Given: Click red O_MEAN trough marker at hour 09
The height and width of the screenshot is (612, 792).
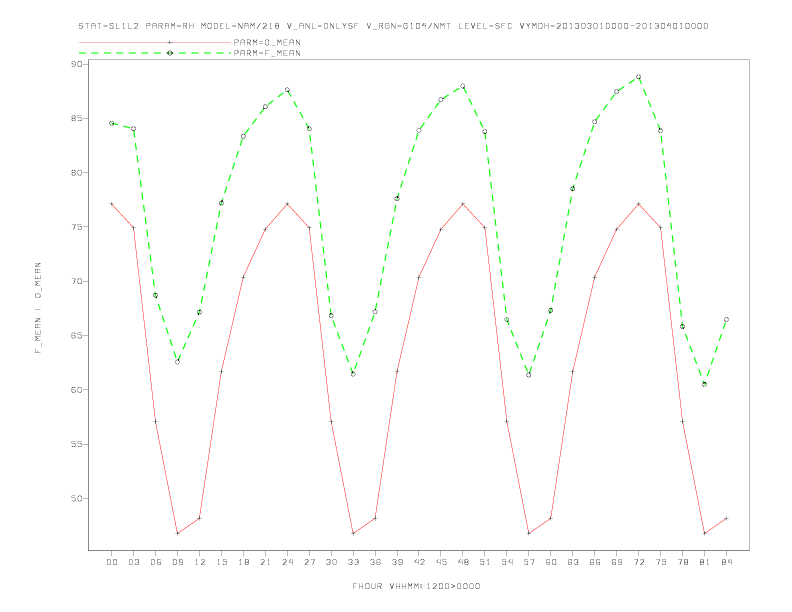Looking at the screenshot, I should pos(177,533).
